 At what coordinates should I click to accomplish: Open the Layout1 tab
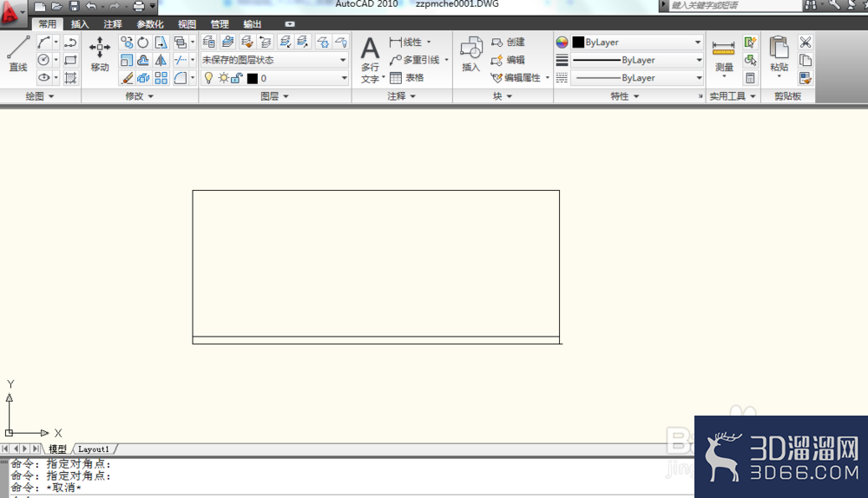pos(94,449)
